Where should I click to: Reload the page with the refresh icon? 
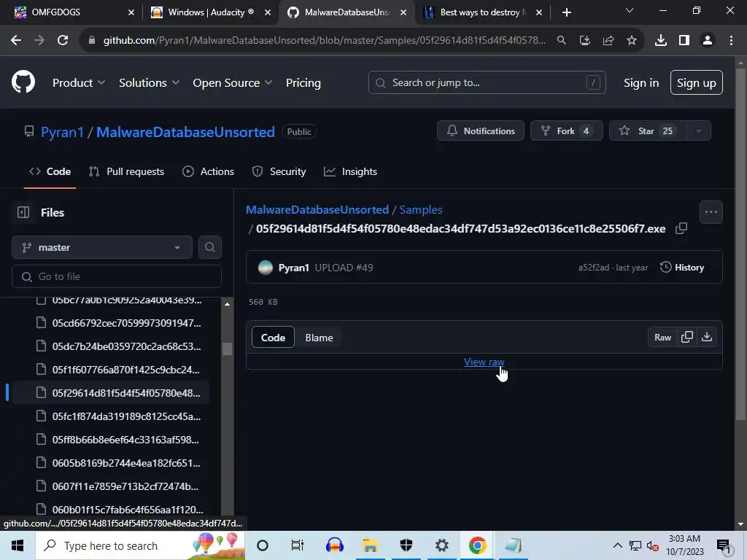tap(63, 41)
